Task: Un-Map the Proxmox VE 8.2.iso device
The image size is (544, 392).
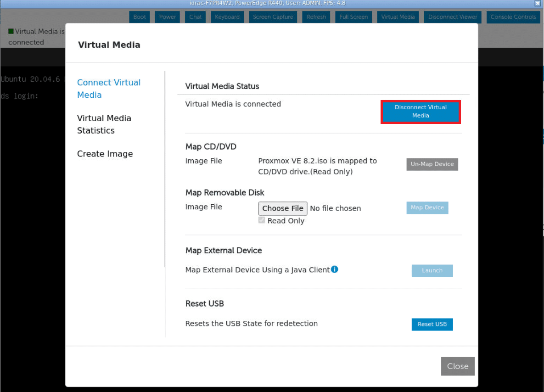Action: 432,164
